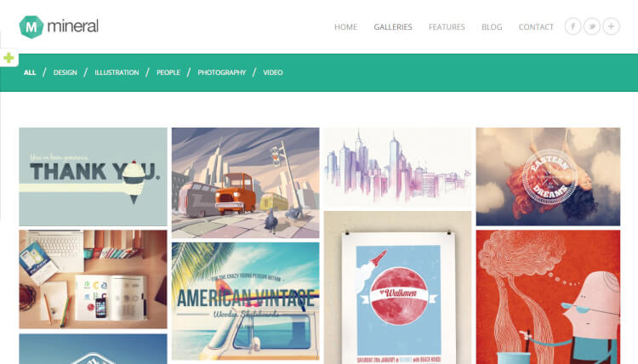Click the Mineral hexagon logo

[x=31, y=27]
